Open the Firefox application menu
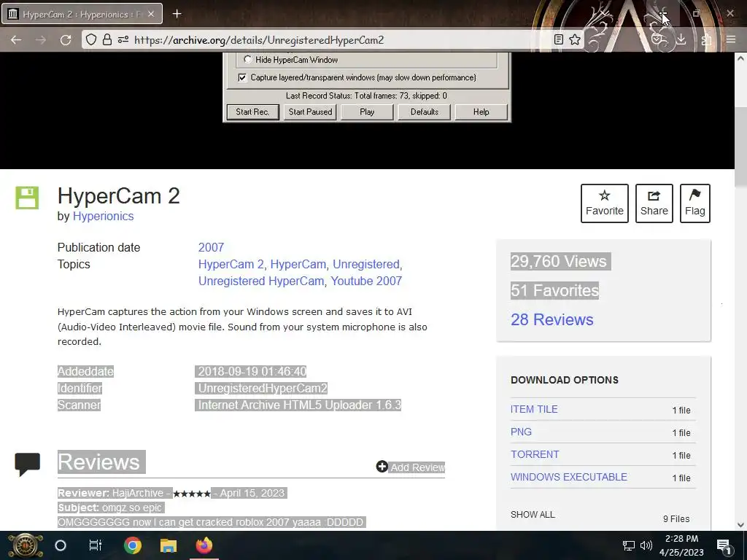This screenshot has width=747, height=560. point(731,40)
